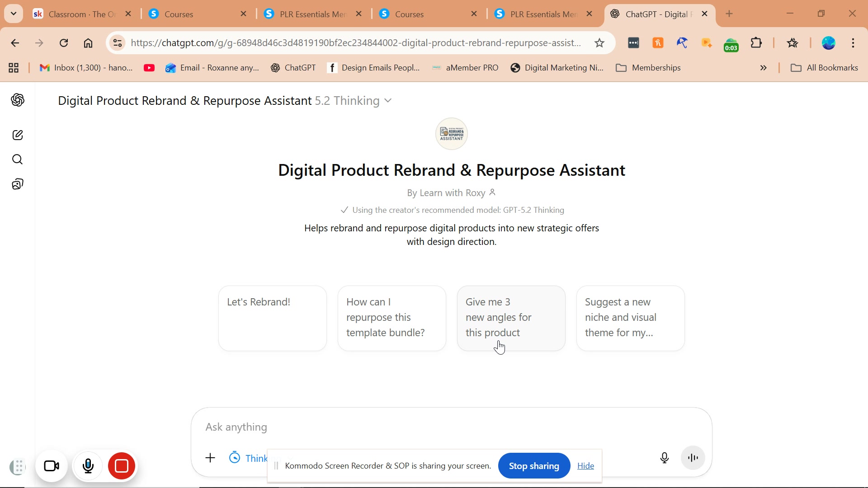The width and height of the screenshot is (868, 488).
Task: Click the browser Back arrow
Action: [15, 43]
